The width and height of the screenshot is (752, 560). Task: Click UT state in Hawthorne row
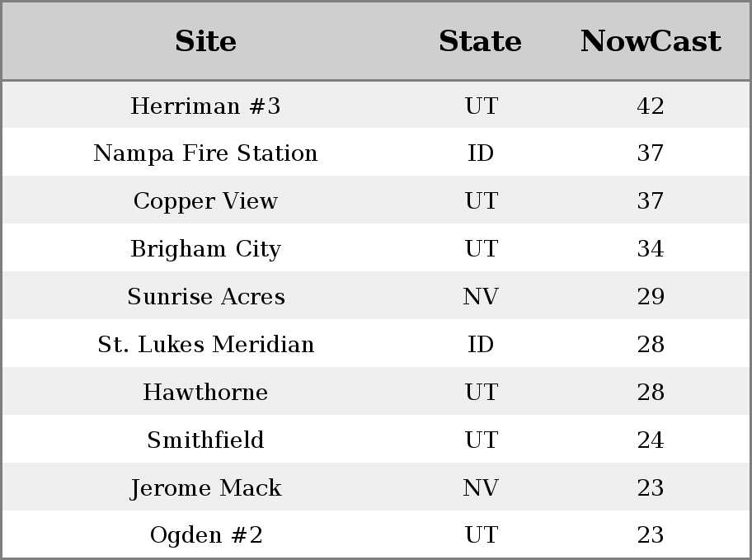[x=482, y=392]
